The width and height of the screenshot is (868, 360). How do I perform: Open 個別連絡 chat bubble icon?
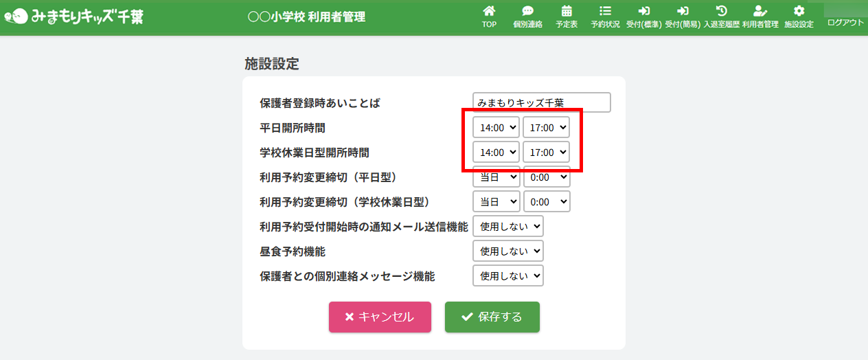(527, 12)
